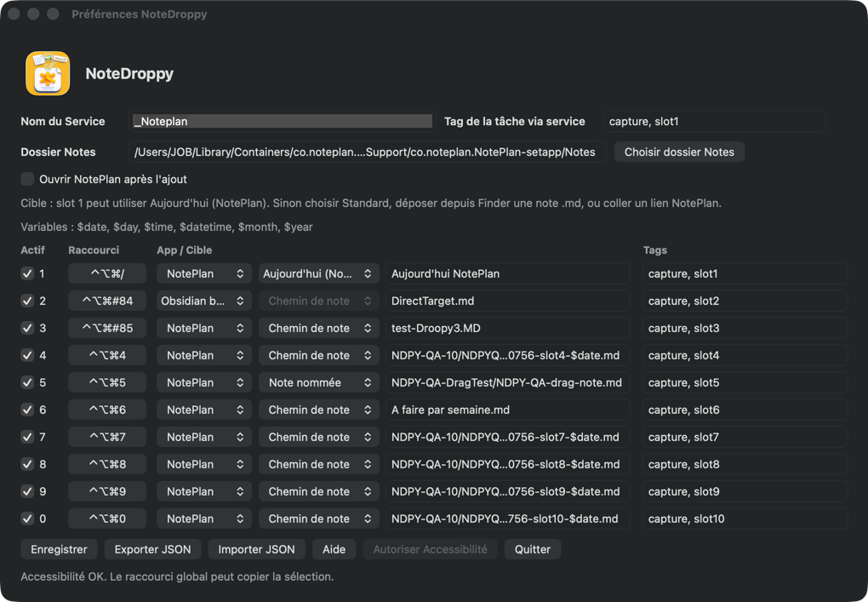Open the Note nommée dropdown in slot 5

pos(319,382)
